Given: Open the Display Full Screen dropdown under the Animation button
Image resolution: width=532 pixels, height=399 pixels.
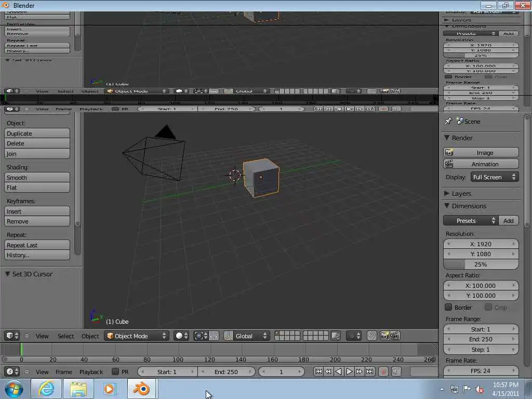Looking at the screenshot, I should click(495, 177).
